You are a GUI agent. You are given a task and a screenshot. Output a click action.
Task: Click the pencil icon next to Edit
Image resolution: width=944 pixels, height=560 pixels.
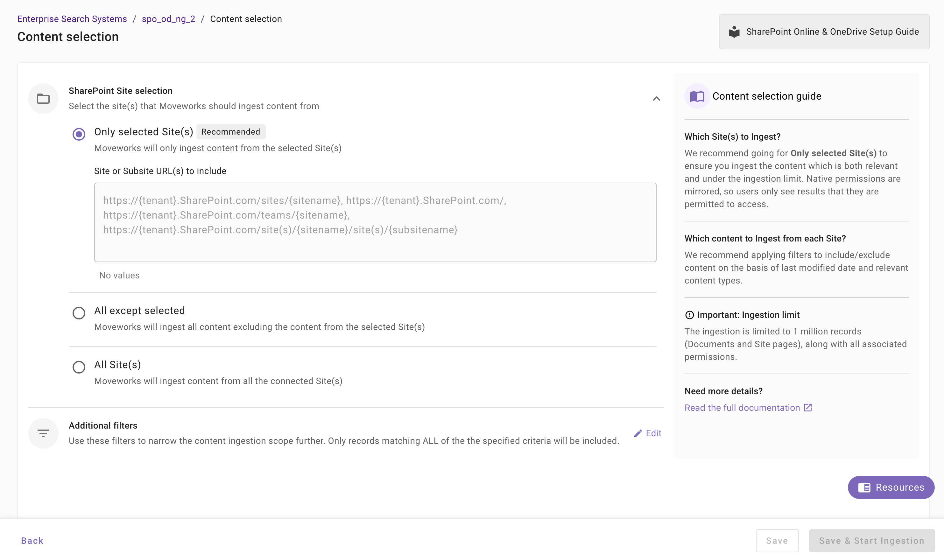coord(638,433)
